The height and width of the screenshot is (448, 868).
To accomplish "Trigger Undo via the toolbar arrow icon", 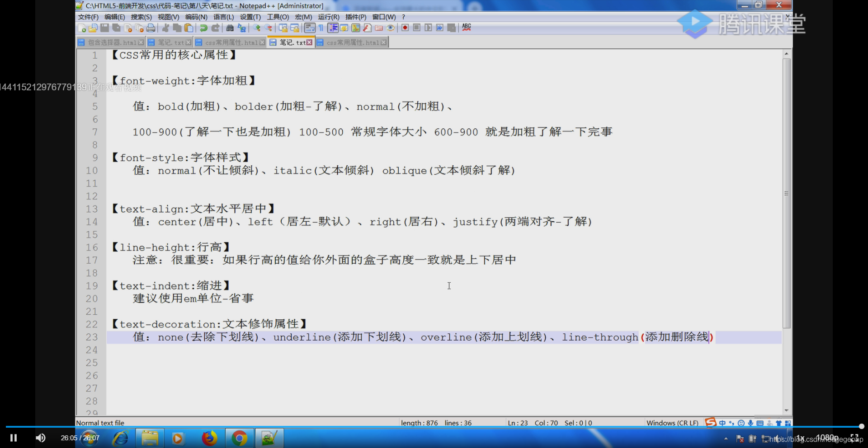I will 203,28.
